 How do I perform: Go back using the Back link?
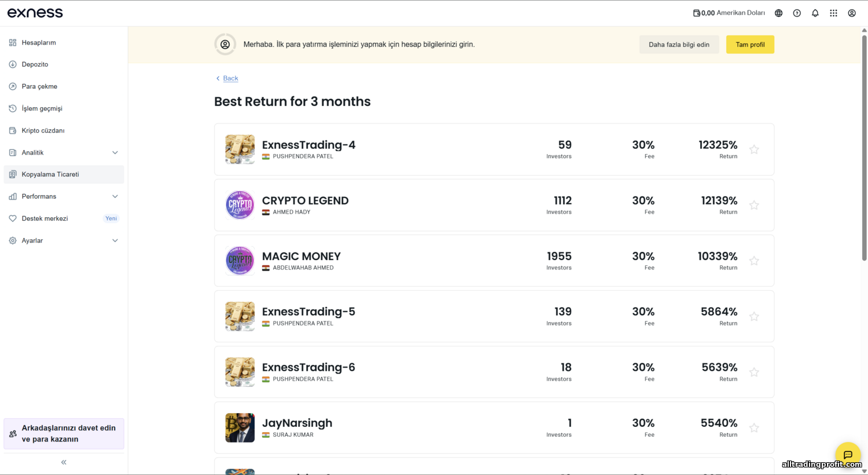coord(230,78)
